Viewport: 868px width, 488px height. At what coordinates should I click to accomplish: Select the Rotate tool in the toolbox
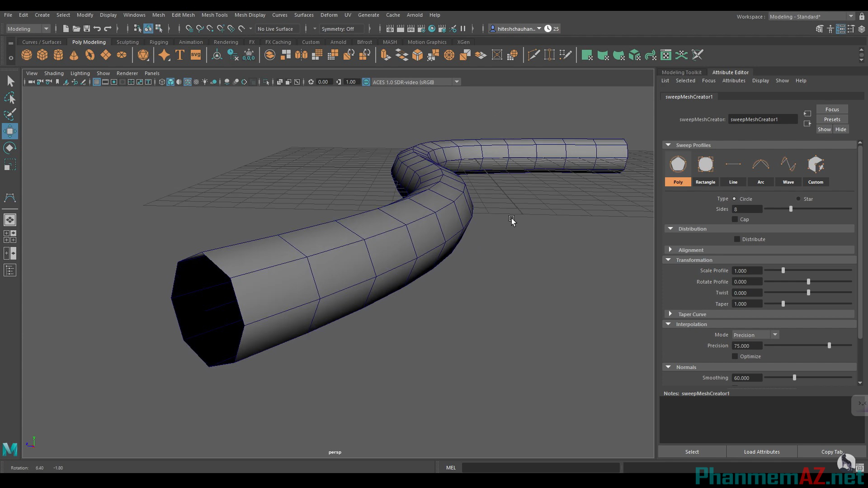[x=9, y=148]
